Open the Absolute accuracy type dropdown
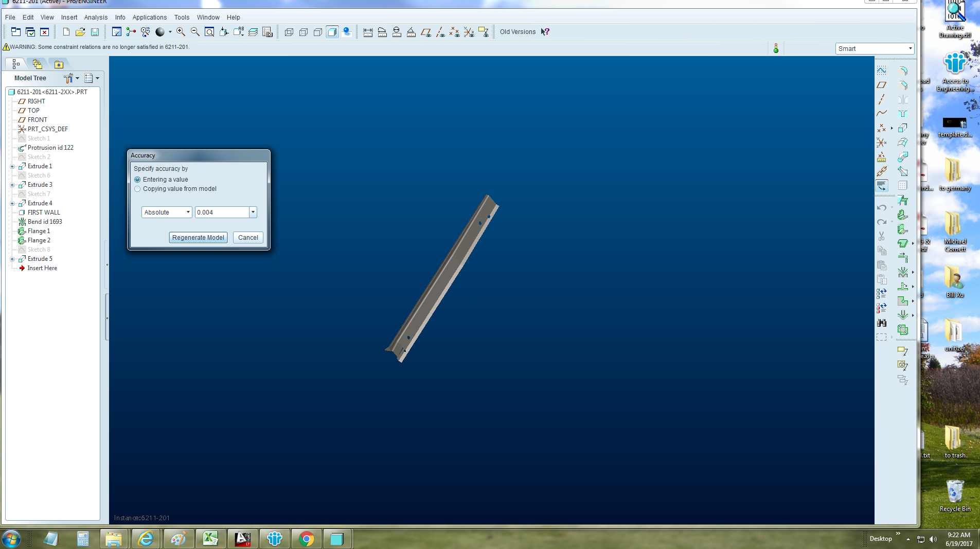This screenshot has width=980, height=549. (167, 212)
